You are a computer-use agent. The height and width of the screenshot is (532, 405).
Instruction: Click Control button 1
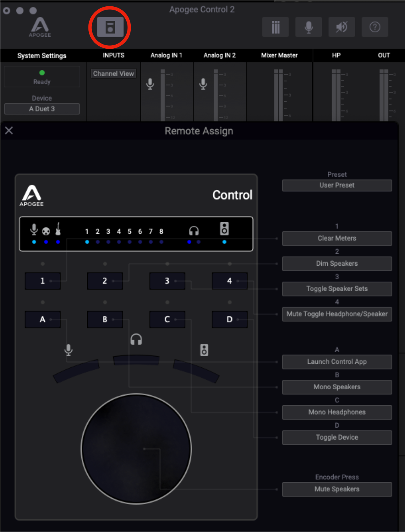(x=42, y=281)
